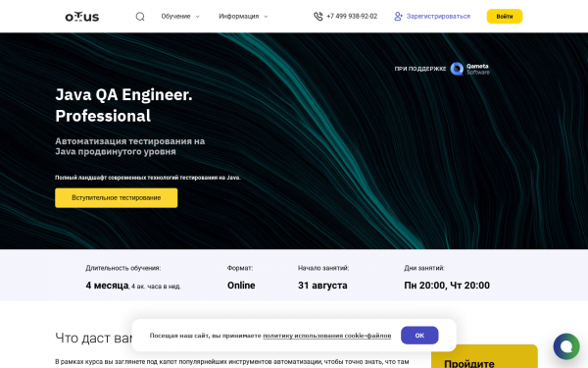
Task: Click the Дни занятий label
Action: point(424,268)
